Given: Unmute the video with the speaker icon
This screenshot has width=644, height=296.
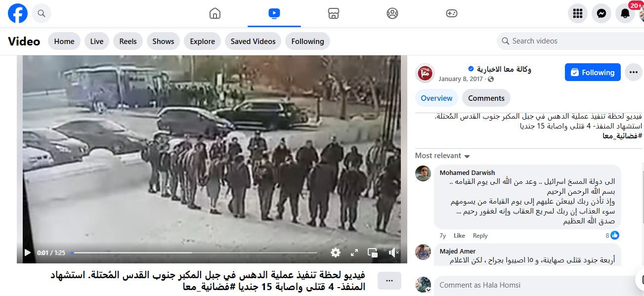Looking at the screenshot, I should click(x=393, y=253).
